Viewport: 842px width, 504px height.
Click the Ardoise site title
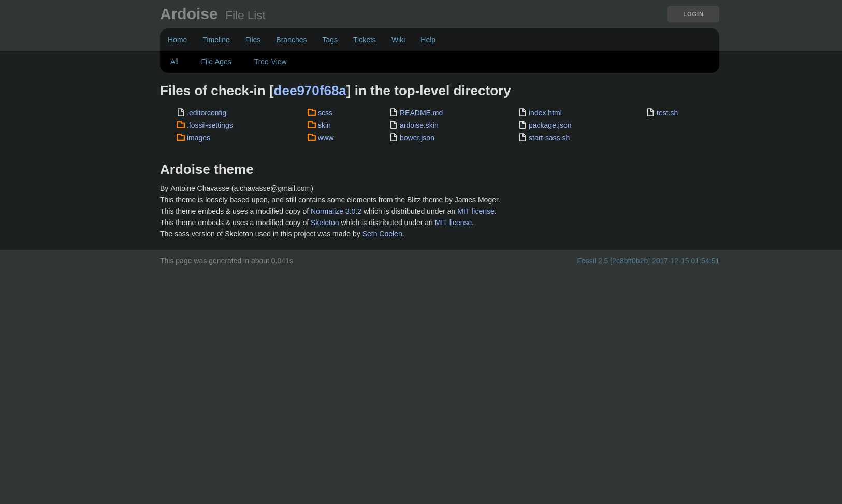[189, 14]
